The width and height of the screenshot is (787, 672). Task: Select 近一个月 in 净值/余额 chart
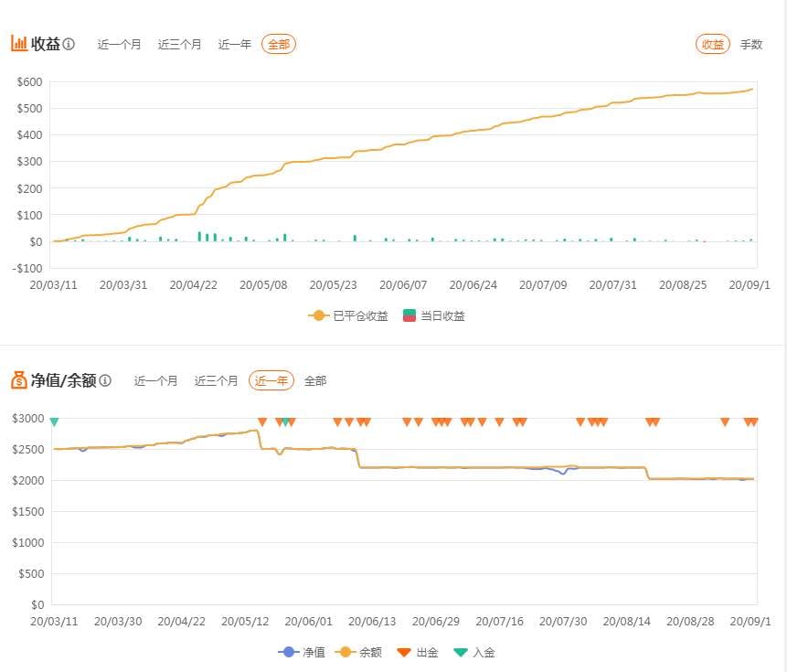click(156, 380)
